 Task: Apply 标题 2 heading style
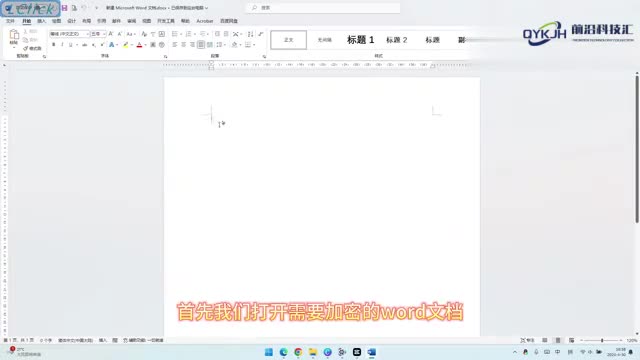coord(396,40)
